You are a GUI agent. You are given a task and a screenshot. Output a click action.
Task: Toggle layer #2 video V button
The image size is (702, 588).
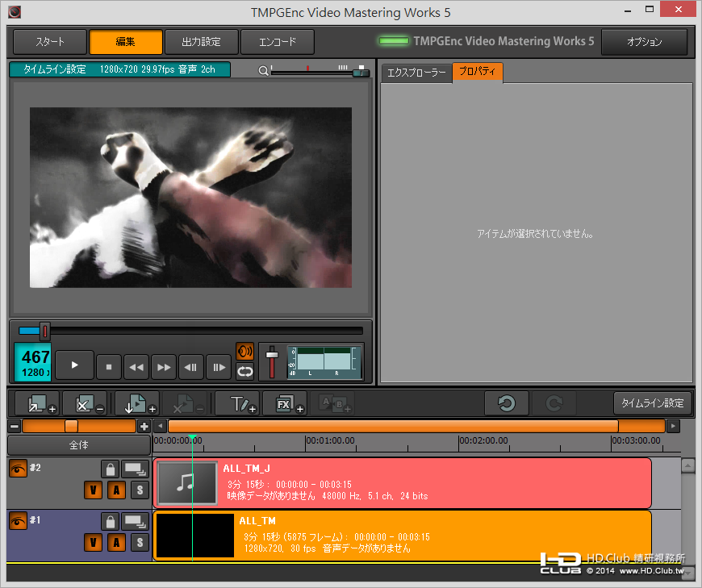click(93, 490)
